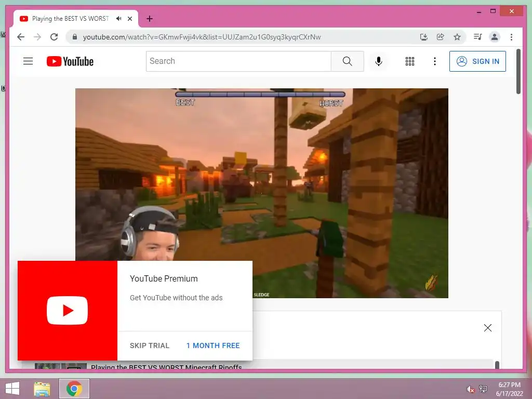532x399 pixels.
Task: Go back using the browser back arrow
Action: tap(21, 37)
